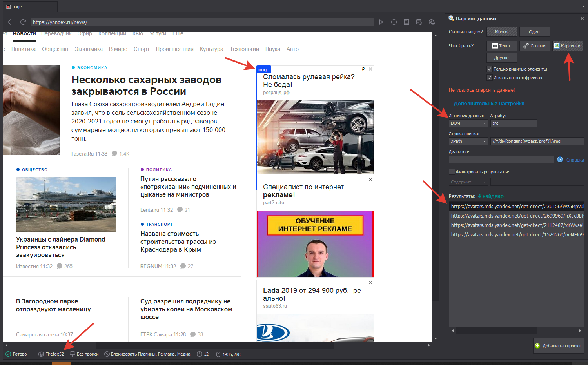Open the Putin 'потряхивании' подчиненных headline

(x=188, y=187)
